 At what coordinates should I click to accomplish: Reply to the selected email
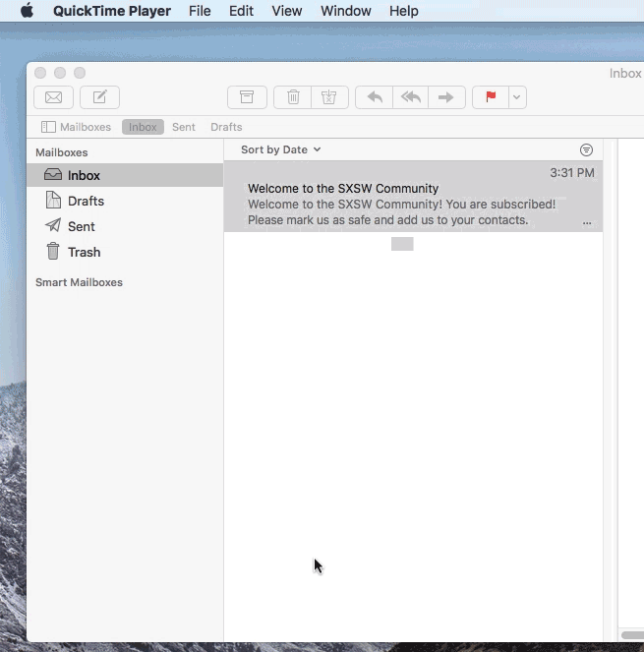coord(374,97)
